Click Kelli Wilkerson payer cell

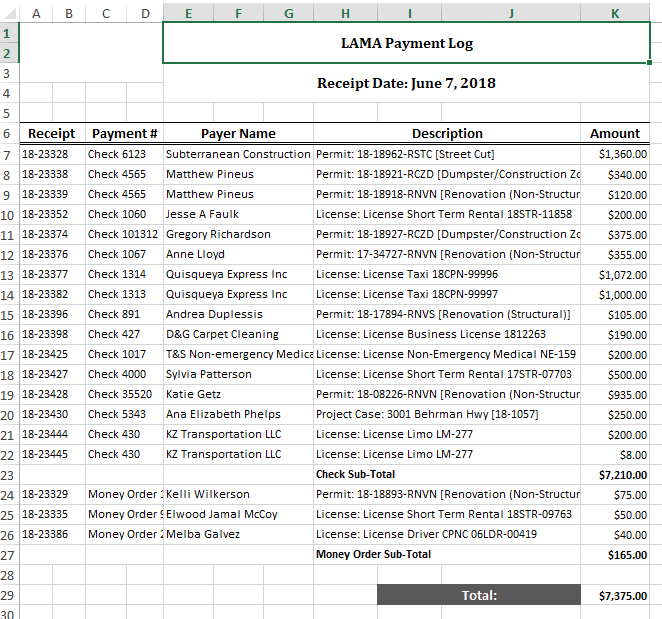238,494
